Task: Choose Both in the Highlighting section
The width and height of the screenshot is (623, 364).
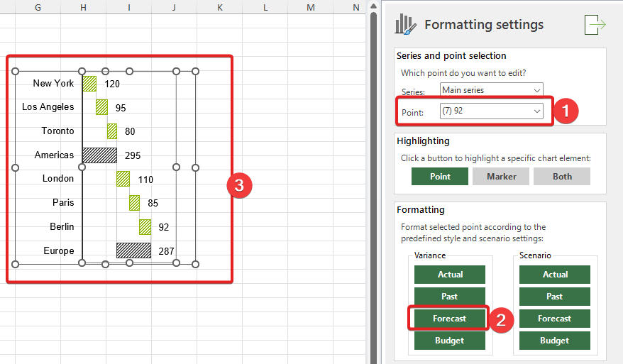Action: pyautogui.click(x=562, y=177)
